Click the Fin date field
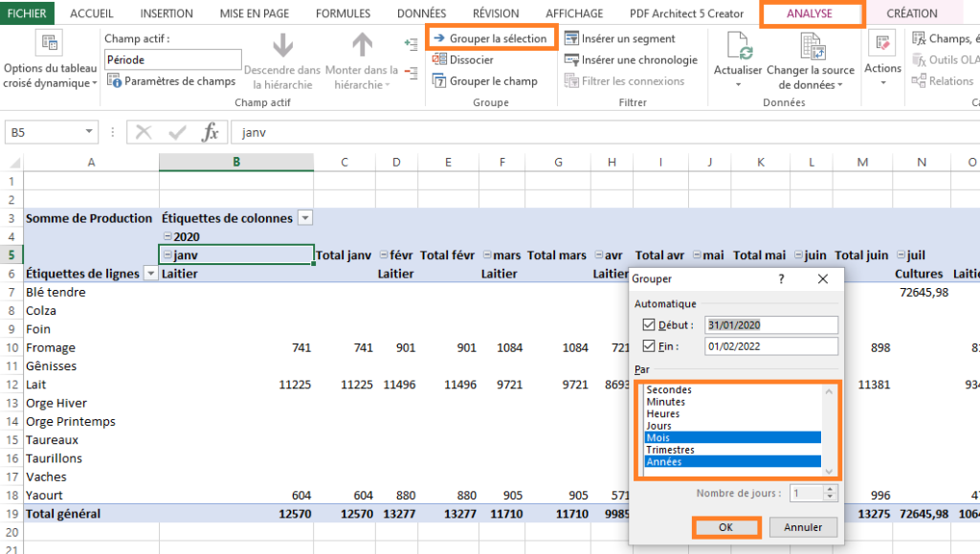Screen dimensions: 980x554 click(x=771, y=346)
